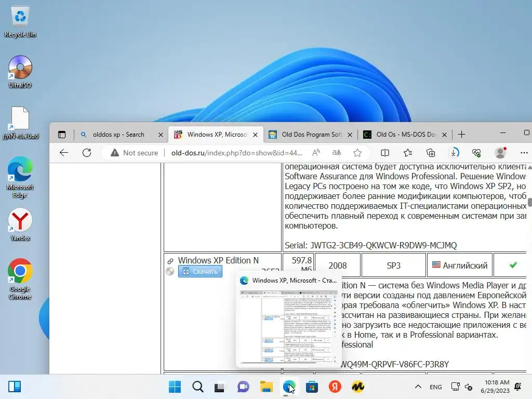
Task: Click the Скачать download button
Action: tap(200, 271)
